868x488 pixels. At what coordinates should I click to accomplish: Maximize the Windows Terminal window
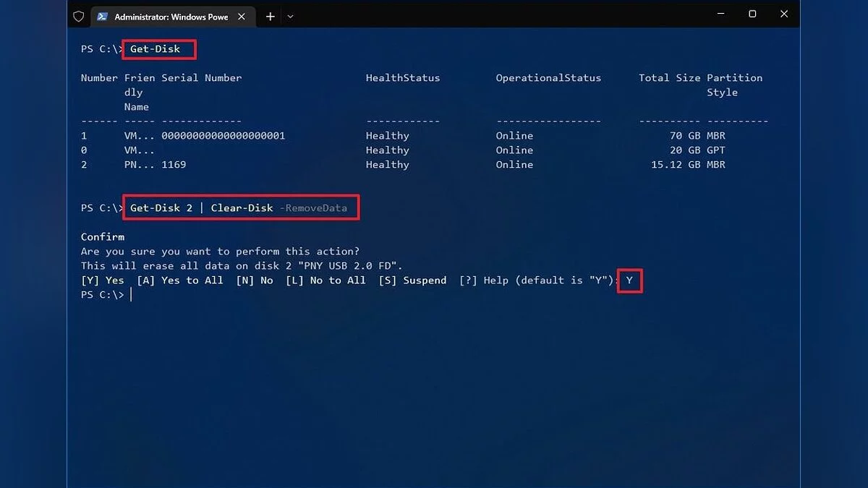752,14
